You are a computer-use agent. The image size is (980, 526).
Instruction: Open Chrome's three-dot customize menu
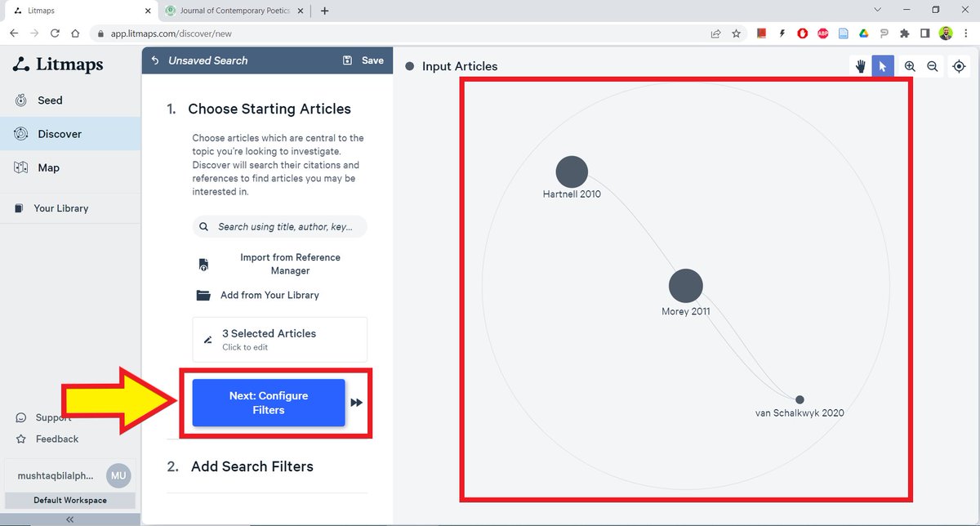(x=966, y=33)
